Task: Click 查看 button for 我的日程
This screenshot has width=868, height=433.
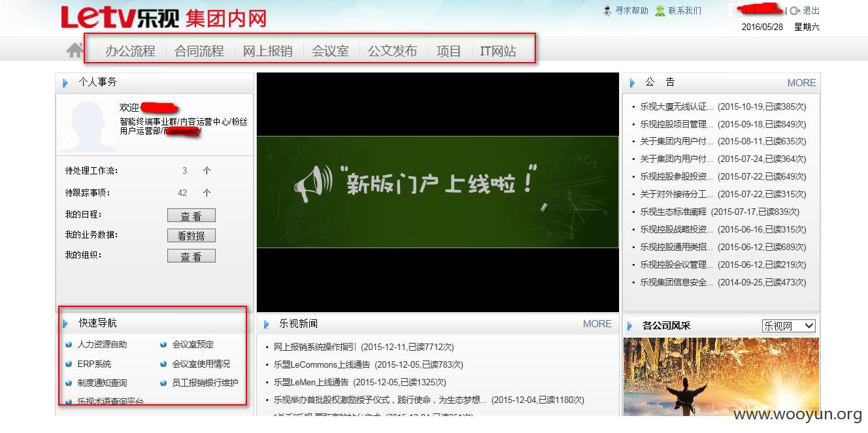Action: (x=192, y=216)
